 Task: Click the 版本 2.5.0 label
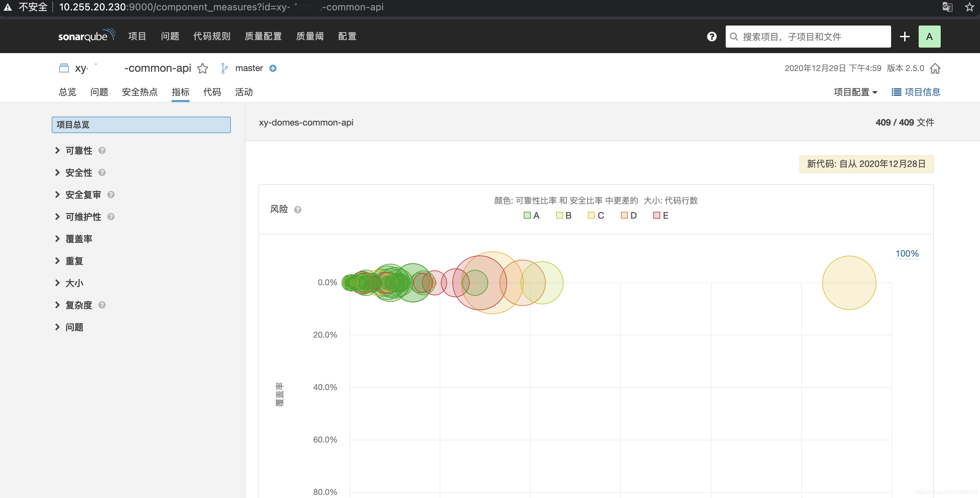tap(906, 68)
